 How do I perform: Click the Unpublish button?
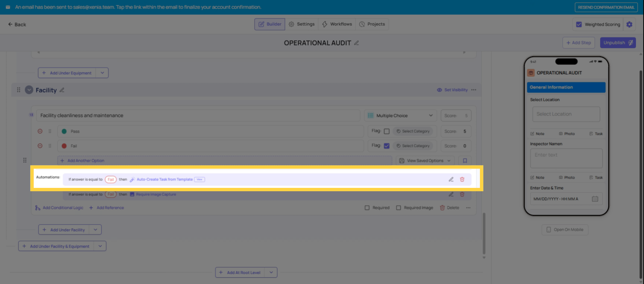click(618, 43)
